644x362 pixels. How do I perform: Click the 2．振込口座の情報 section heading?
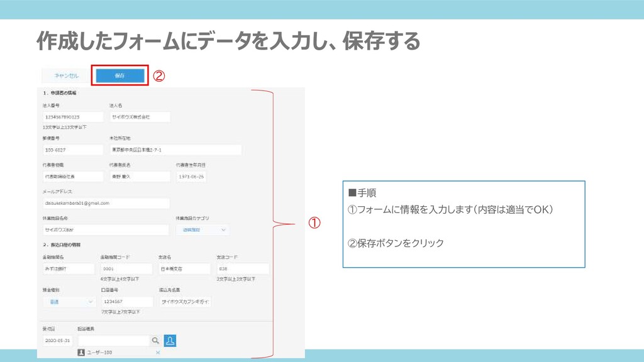(62, 244)
